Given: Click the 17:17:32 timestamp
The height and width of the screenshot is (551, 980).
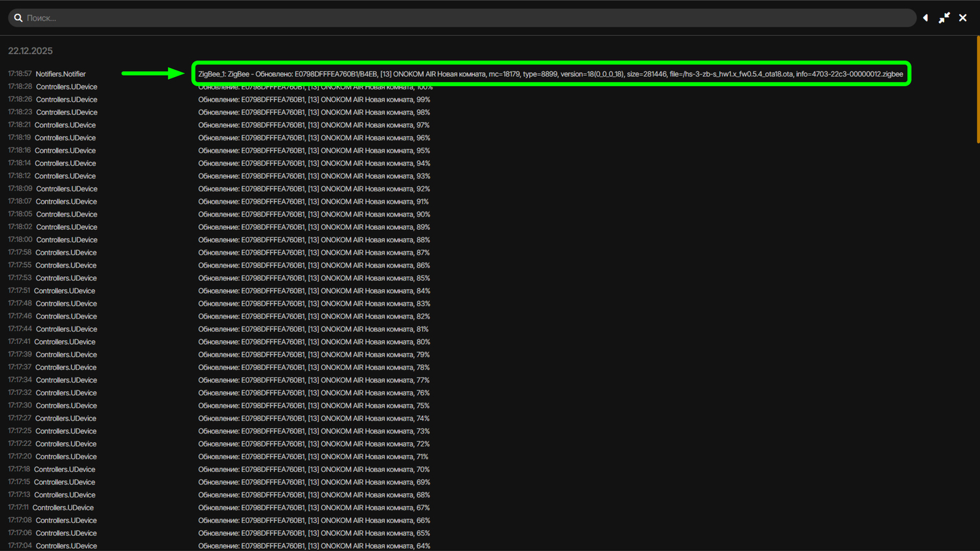Looking at the screenshot, I should [x=20, y=393].
